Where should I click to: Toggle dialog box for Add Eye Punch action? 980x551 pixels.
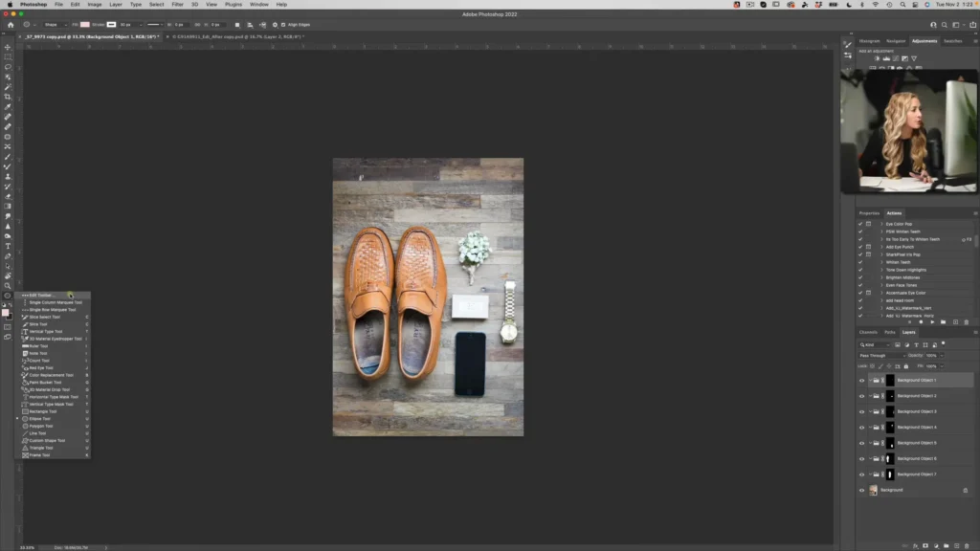pyautogui.click(x=868, y=247)
